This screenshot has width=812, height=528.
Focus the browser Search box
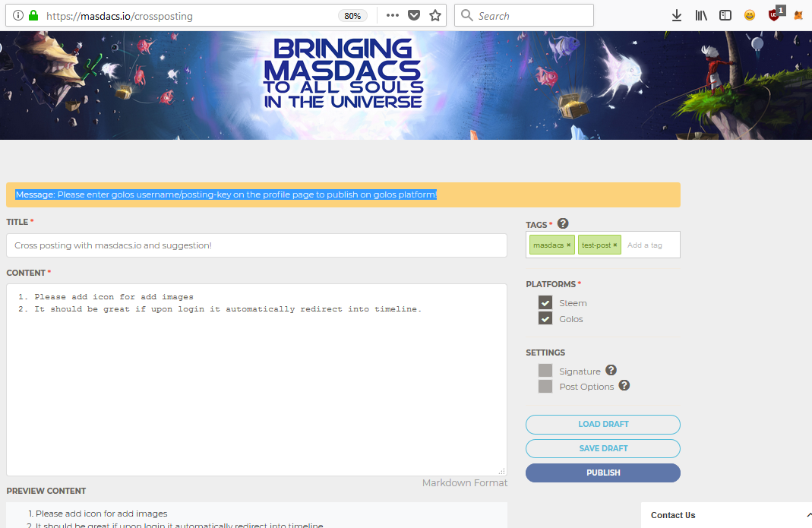524,15
